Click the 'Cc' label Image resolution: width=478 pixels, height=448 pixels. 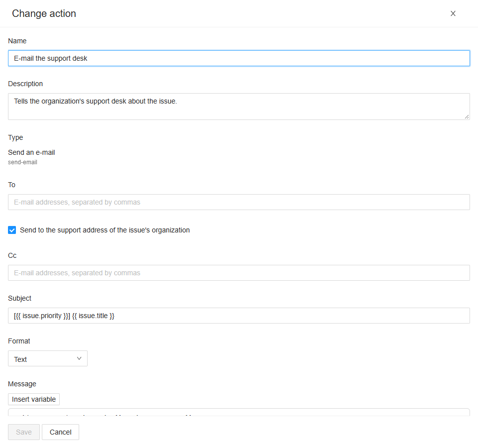click(12, 255)
